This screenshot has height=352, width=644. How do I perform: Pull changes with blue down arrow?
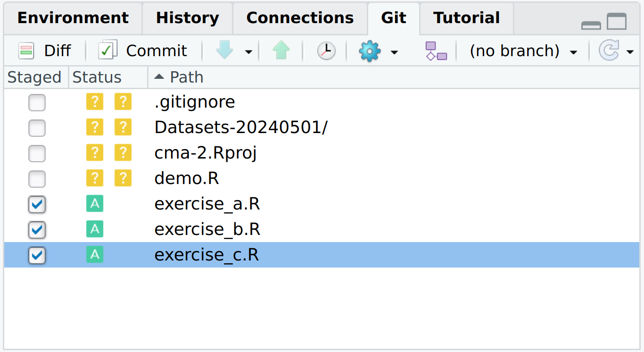pyautogui.click(x=224, y=50)
